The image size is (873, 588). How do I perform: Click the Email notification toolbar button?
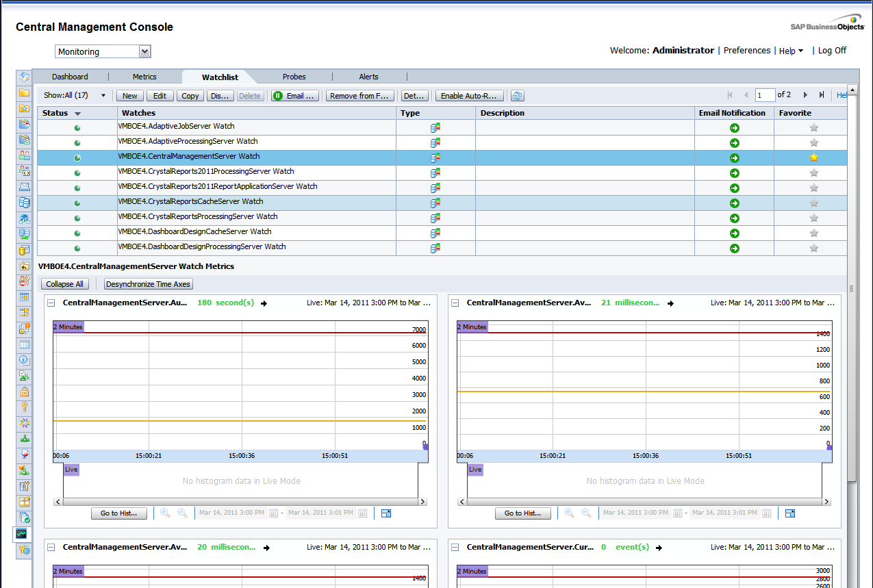tap(296, 96)
